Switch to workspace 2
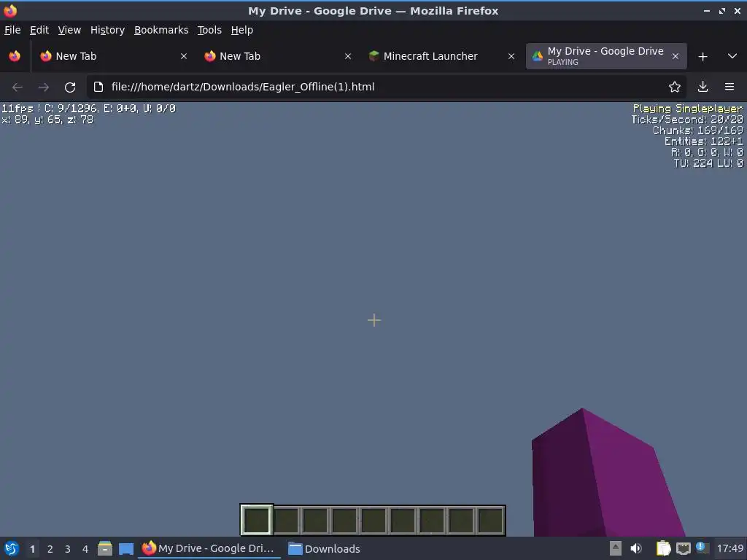Screen dimensions: 747x560 [50, 549]
